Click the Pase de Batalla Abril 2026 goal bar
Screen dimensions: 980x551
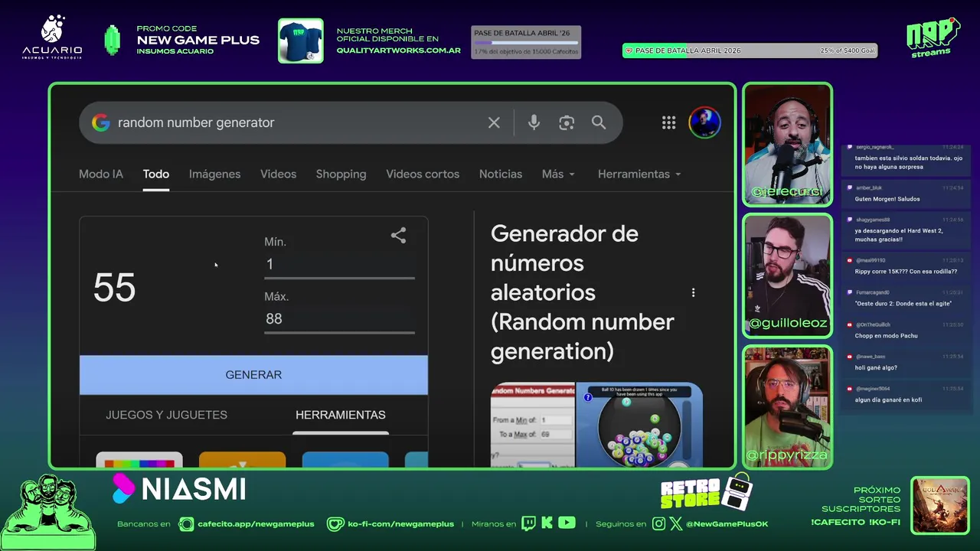pos(750,51)
